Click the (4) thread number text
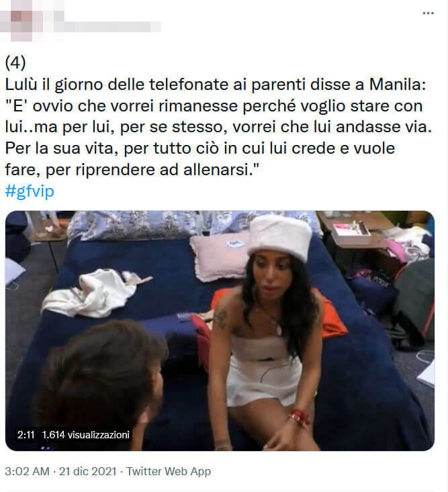The height and width of the screenshot is (492, 448). point(15,62)
